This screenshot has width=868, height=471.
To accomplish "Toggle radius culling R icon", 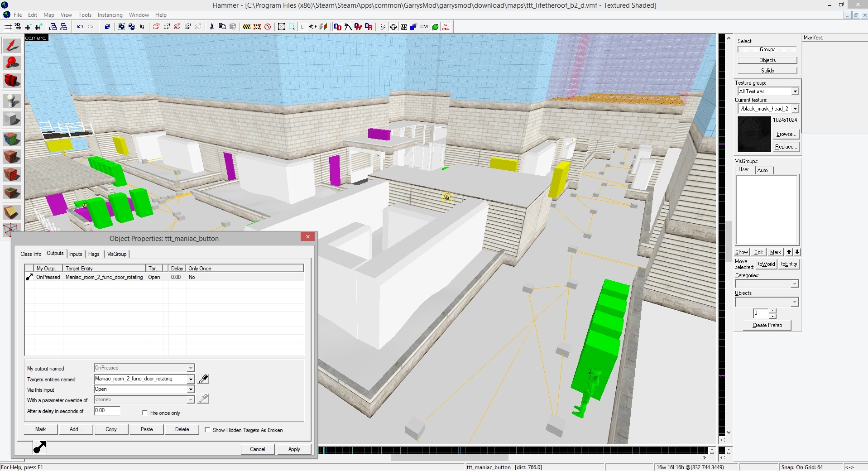I will pyautogui.click(x=268, y=27).
